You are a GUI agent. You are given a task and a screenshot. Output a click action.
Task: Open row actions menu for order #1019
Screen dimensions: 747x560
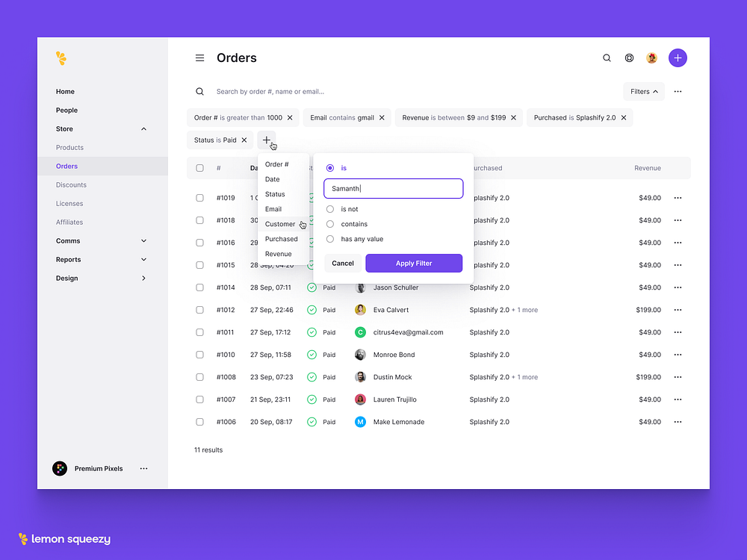coord(678,198)
